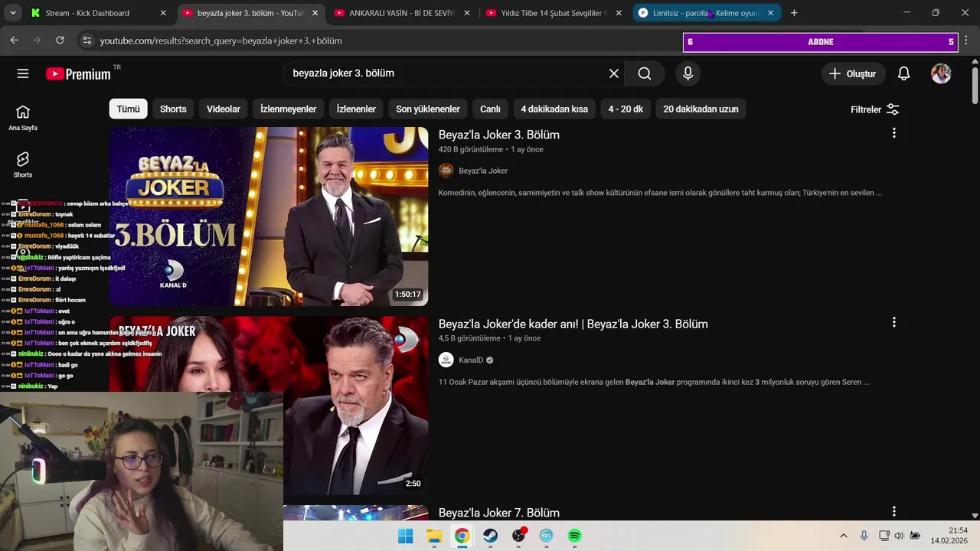Open the kader anı video thumbnail
Image resolution: width=980 pixels, height=551 pixels.
269,406
